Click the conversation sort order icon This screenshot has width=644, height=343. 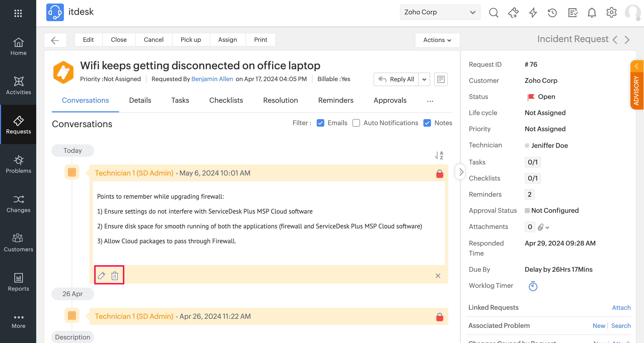(x=439, y=155)
